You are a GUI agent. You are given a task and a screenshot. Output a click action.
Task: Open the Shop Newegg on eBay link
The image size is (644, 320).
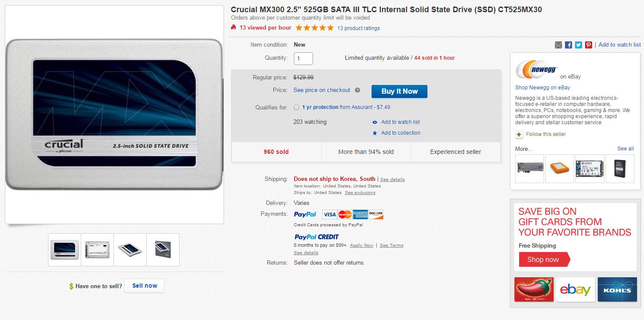(543, 88)
